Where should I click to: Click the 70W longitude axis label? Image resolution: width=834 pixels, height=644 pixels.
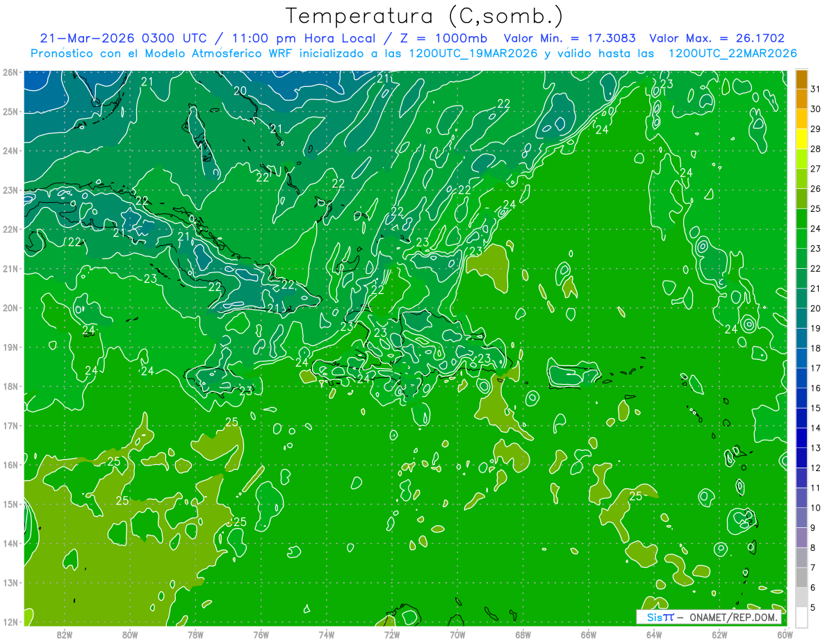pos(457,634)
